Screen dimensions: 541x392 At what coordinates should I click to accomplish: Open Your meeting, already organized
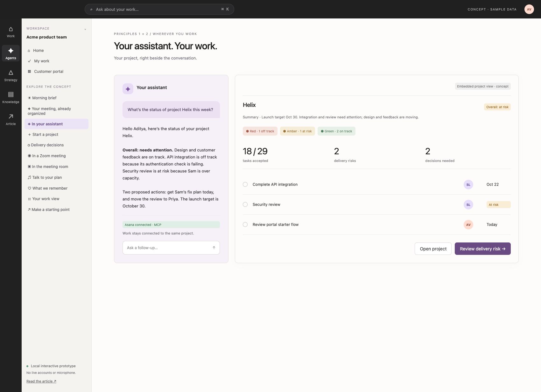pos(56,111)
